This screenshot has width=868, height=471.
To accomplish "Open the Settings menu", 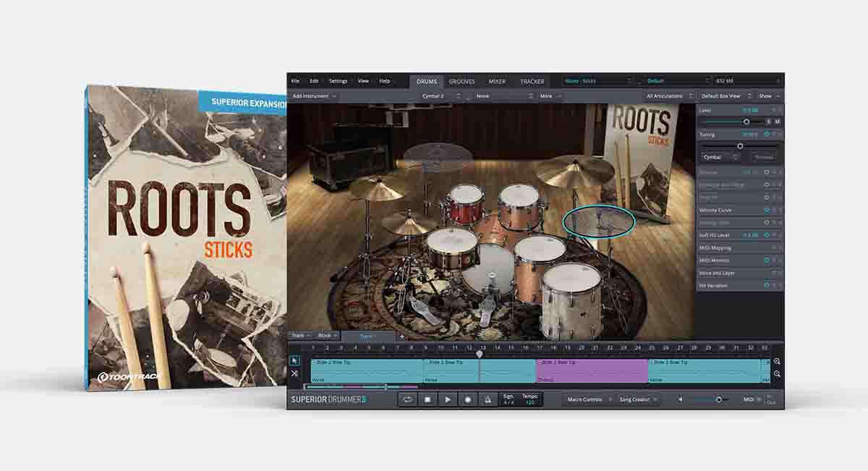I will [x=338, y=81].
